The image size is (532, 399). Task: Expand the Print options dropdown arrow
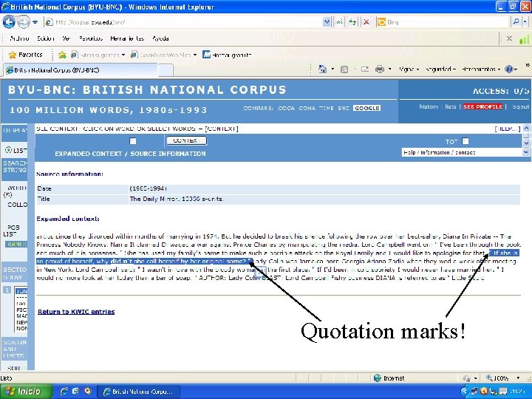[x=389, y=69]
